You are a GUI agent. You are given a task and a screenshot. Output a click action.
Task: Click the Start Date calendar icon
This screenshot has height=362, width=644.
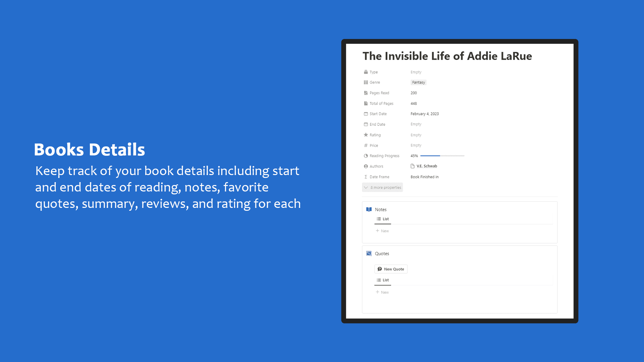pos(366,114)
